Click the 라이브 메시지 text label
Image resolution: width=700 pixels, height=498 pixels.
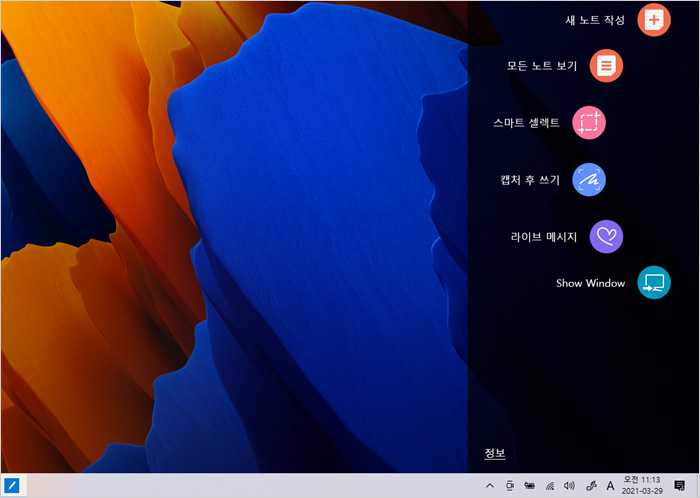click(x=544, y=237)
